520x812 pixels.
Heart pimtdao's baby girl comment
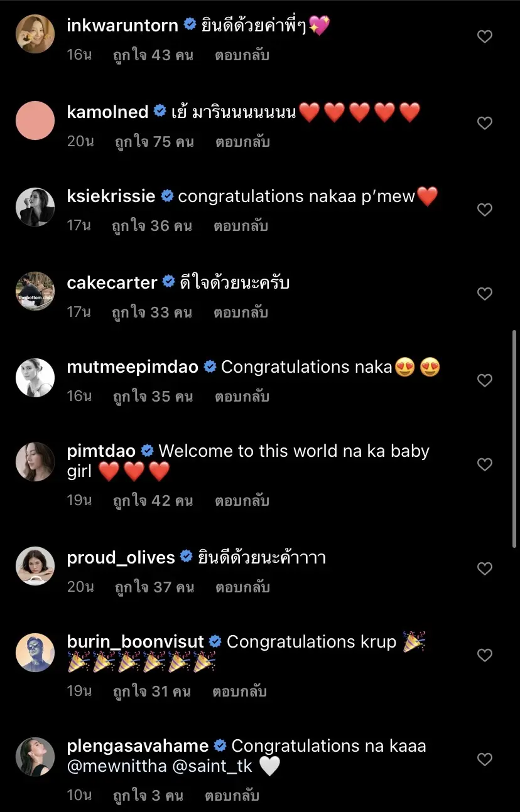[x=485, y=464]
